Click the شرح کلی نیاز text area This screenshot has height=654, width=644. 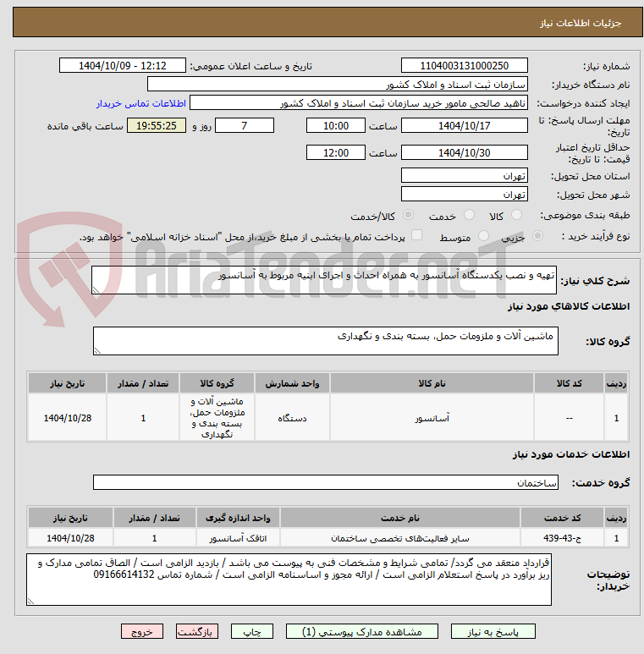[x=324, y=280]
